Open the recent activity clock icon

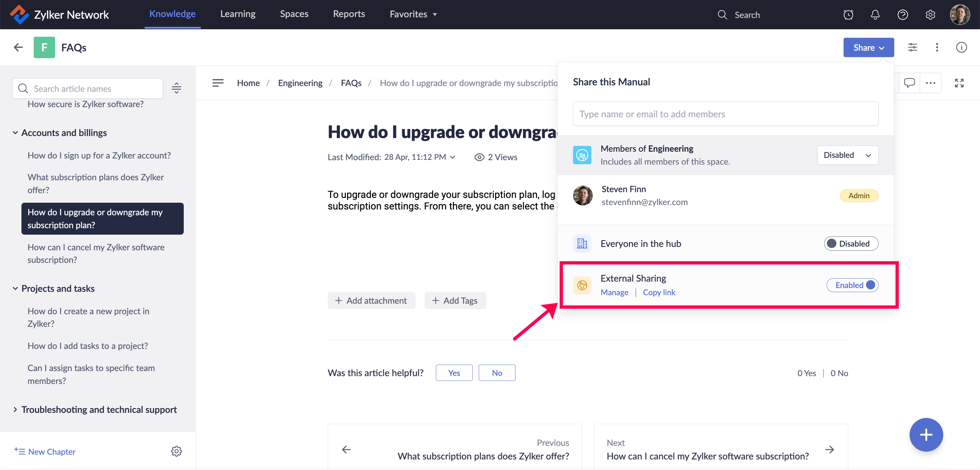[x=848, y=15]
